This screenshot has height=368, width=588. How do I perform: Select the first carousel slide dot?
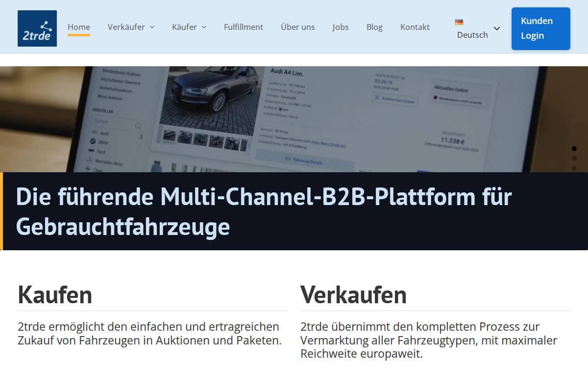(x=574, y=148)
